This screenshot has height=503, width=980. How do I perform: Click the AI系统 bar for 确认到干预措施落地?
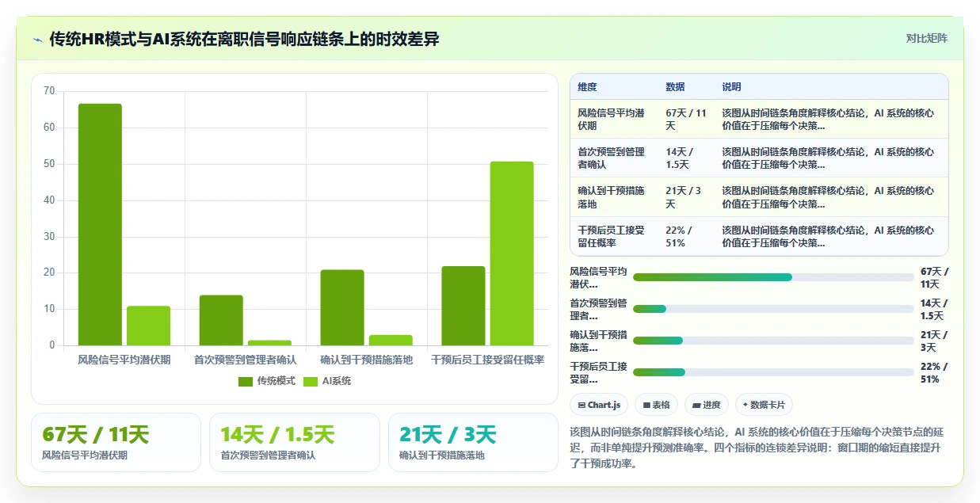391,340
